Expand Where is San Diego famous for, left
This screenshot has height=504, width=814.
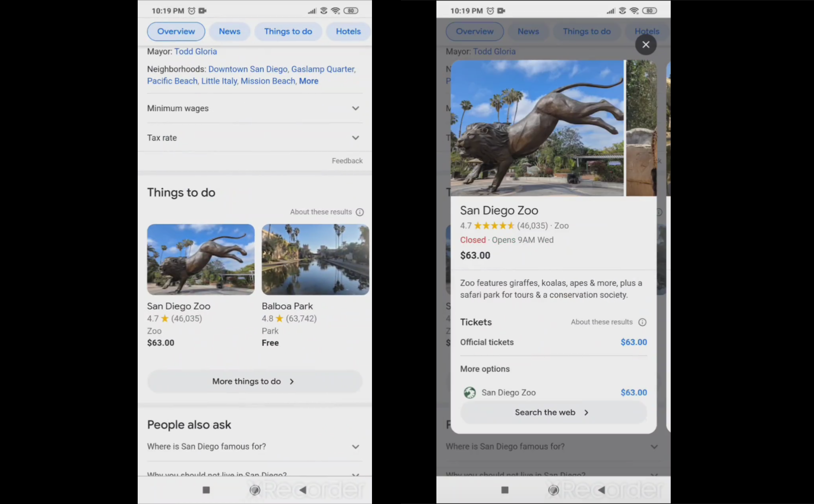255,447
